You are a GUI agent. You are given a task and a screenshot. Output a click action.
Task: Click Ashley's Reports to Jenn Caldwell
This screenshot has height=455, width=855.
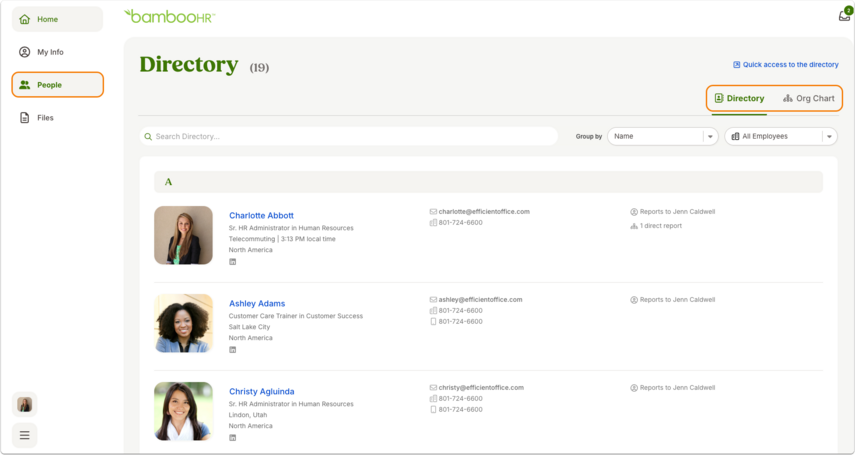click(677, 300)
